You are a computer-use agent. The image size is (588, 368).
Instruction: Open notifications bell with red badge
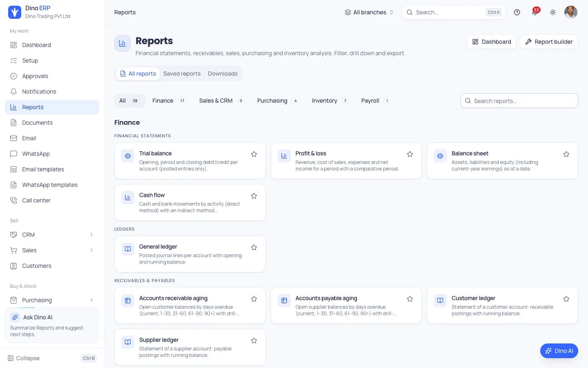tap(535, 12)
